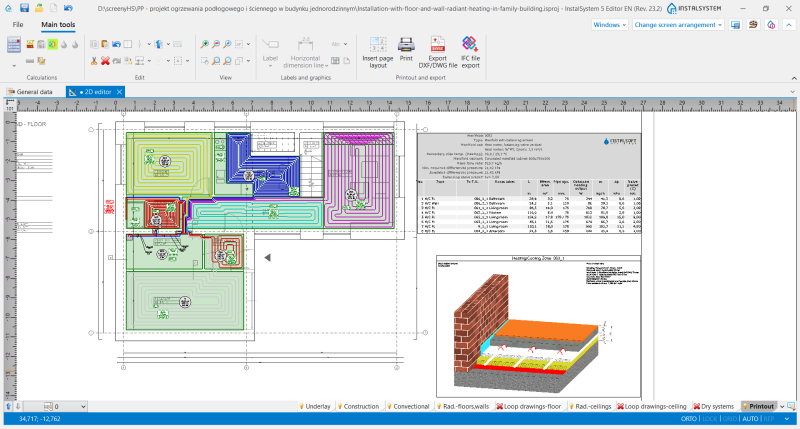
Task: Open the File menu
Action: coord(18,24)
